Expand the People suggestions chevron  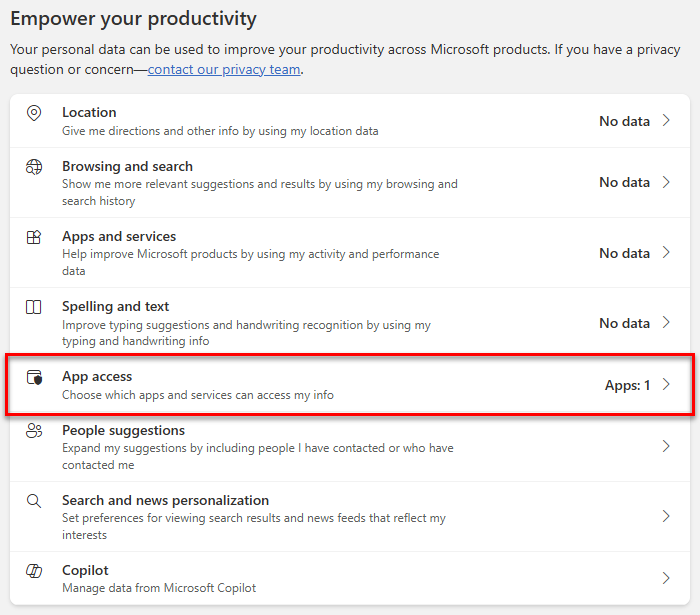click(666, 446)
